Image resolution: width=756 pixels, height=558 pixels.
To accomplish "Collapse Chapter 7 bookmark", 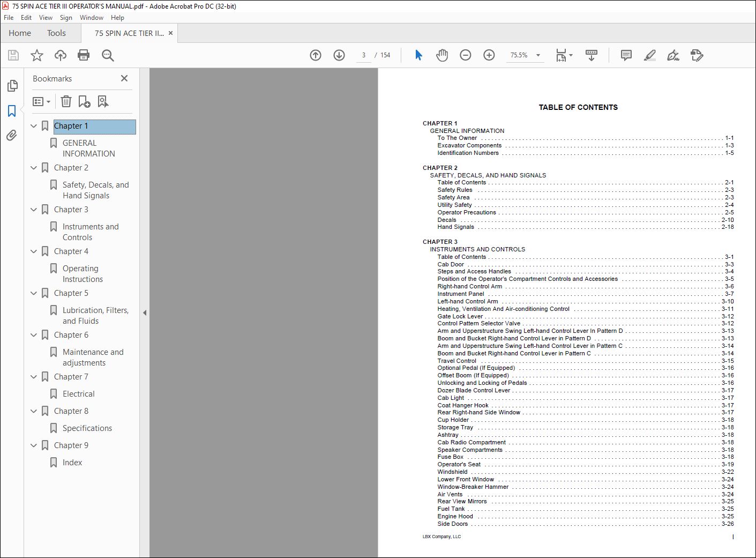I will (34, 377).
